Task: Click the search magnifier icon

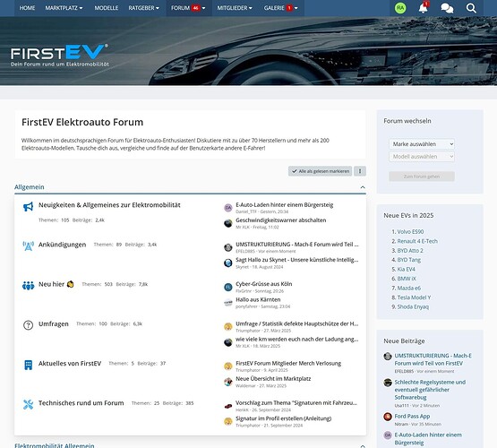Action: 471,8
